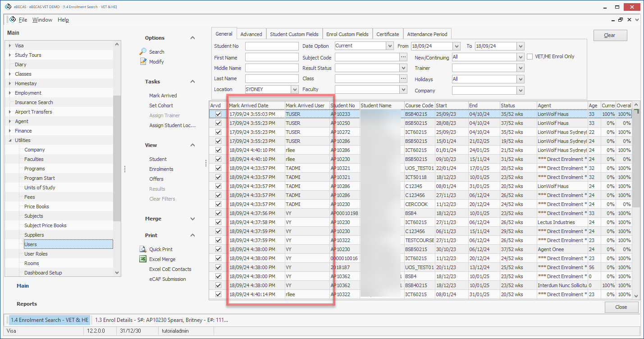
Task: Open the File menu
Action: (x=23, y=20)
